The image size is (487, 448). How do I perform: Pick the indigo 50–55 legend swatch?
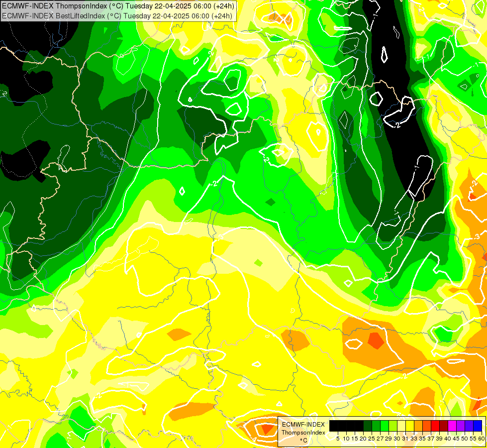(469, 426)
